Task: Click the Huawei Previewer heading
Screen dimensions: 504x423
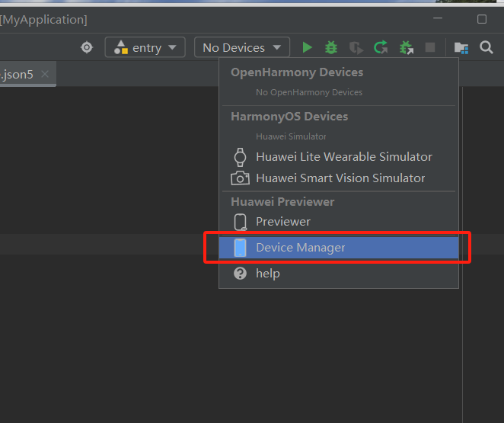Action: point(282,202)
